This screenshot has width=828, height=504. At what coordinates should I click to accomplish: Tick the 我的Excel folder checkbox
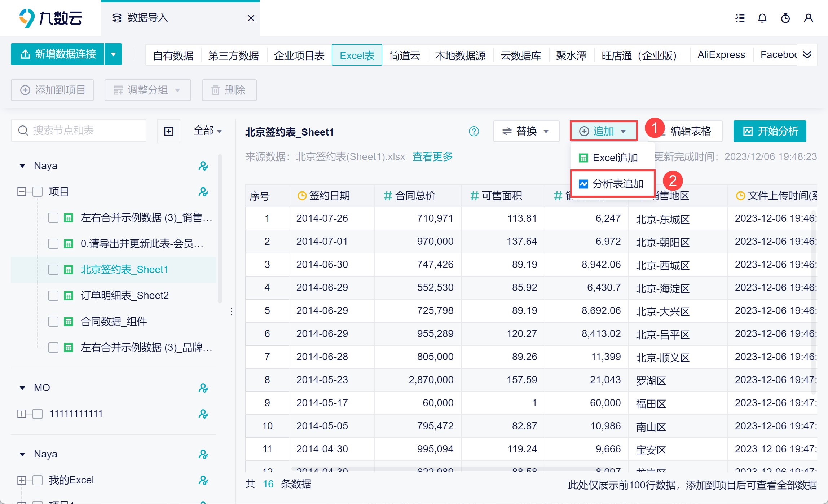(x=38, y=480)
